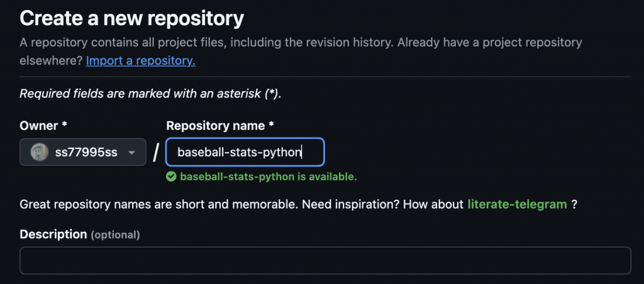
Task: Click the required fields asterisk note
Action: [150, 94]
